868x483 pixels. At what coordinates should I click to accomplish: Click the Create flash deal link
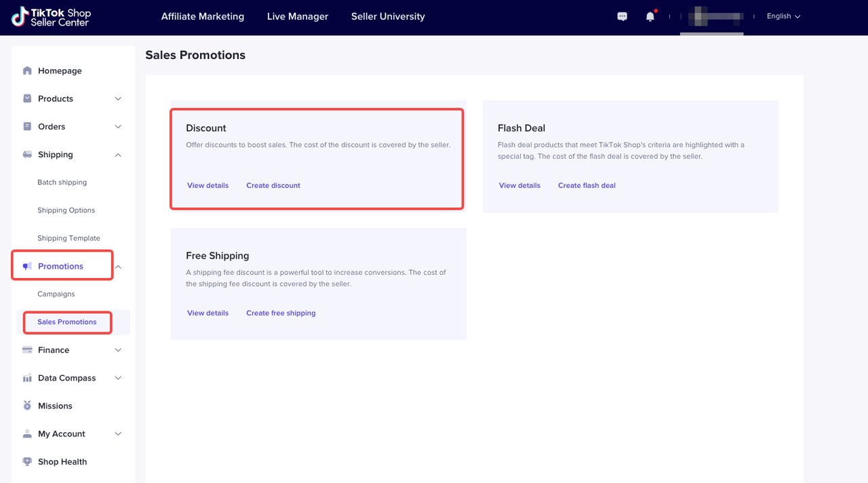[x=587, y=185]
